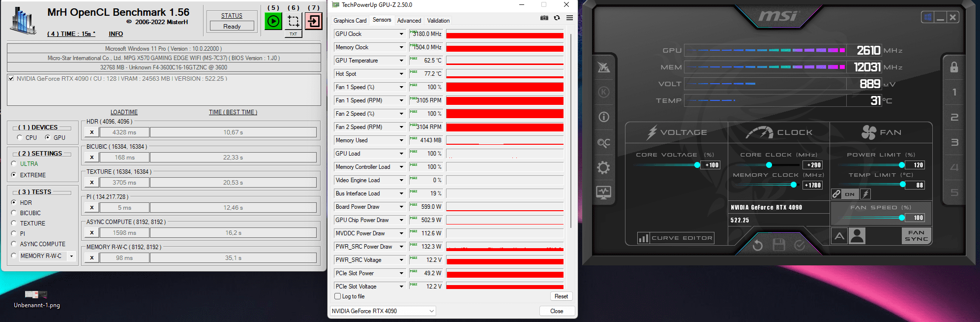Open the Hot Spot sensor dropdown

point(401,74)
